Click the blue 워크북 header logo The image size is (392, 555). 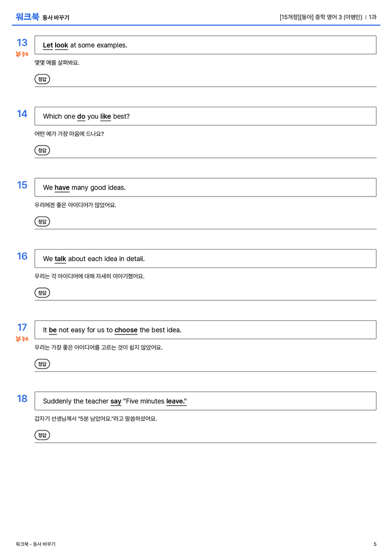click(x=27, y=17)
